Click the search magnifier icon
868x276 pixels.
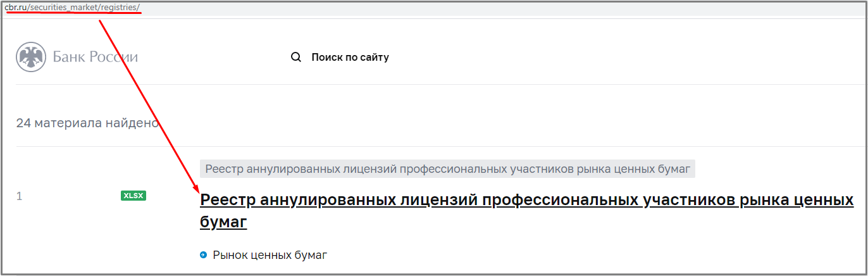[296, 57]
